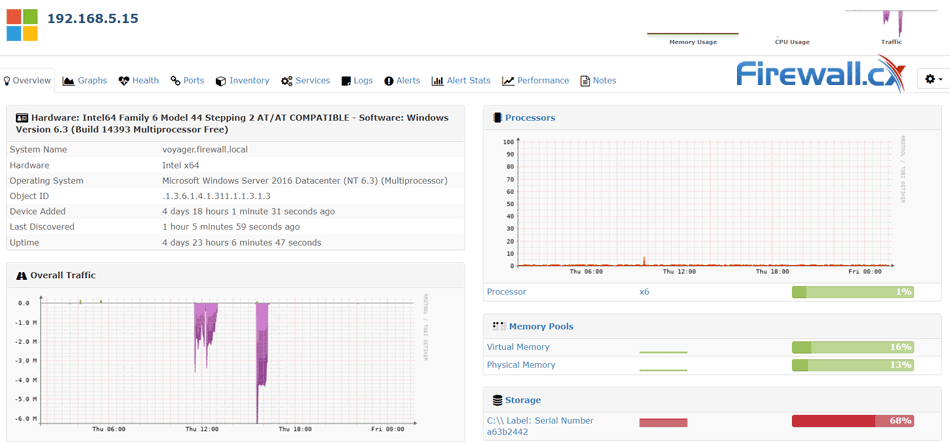Click the line chart icon beside Performance

(508, 81)
